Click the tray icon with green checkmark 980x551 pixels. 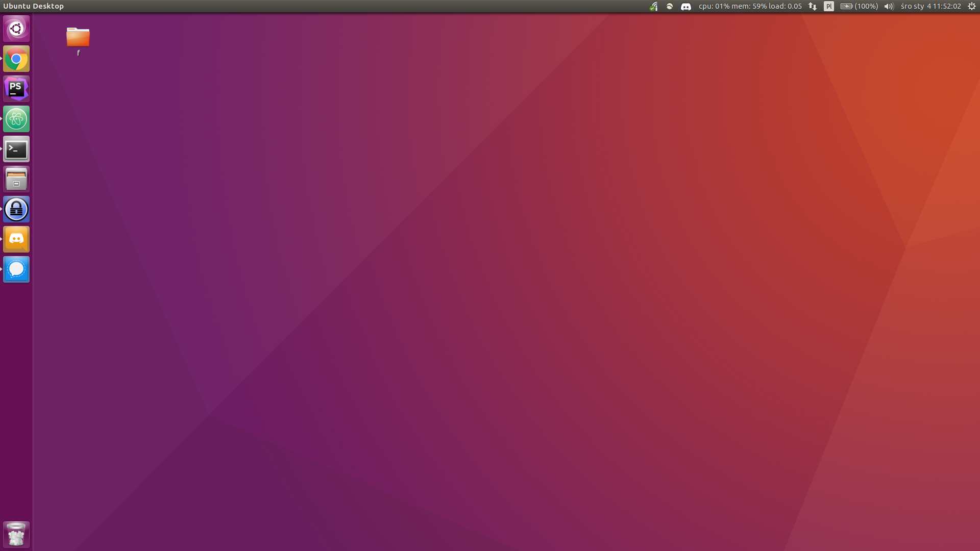pyautogui.click(x=654, y=7)
